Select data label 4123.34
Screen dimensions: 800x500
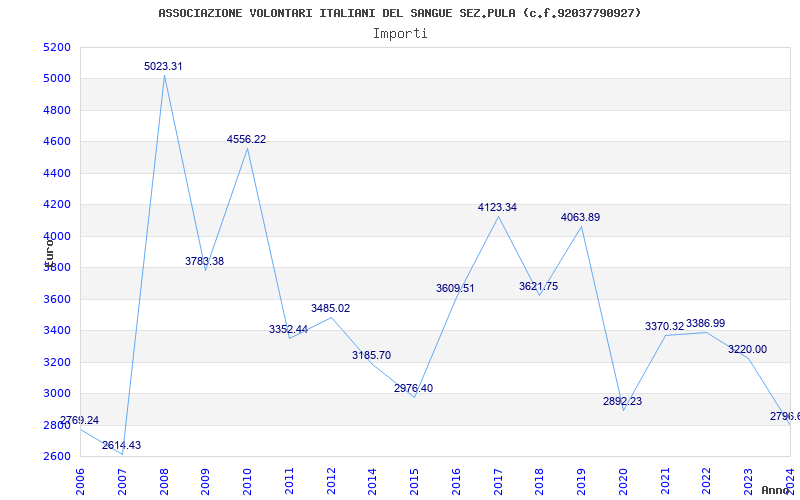click(x=497, y=207)
